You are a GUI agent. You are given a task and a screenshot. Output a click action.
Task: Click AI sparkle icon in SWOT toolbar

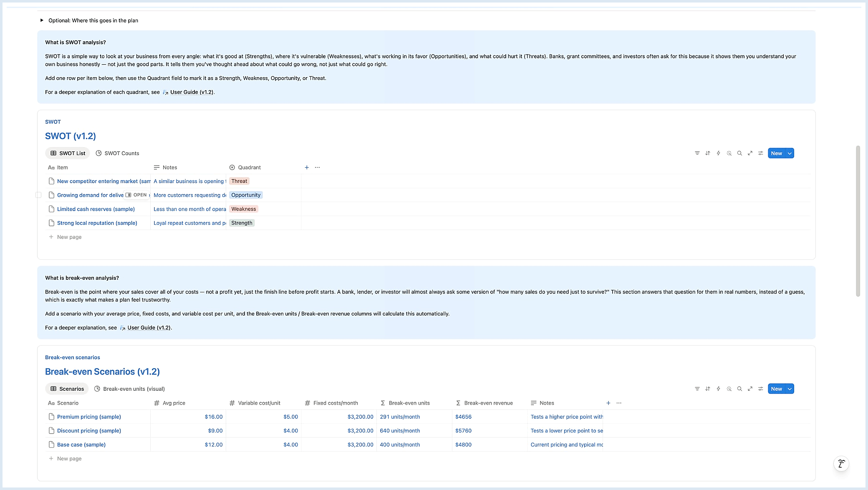tap(729, 153)
